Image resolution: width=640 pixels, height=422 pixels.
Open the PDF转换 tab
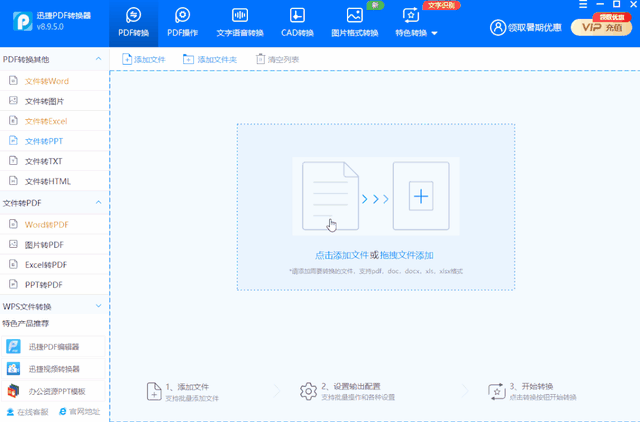[133, 23]
